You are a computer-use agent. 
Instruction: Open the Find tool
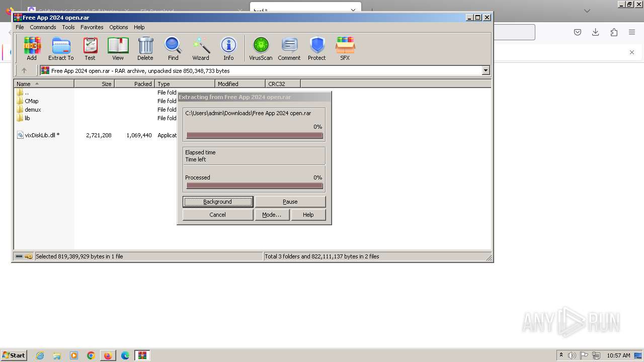173,49
